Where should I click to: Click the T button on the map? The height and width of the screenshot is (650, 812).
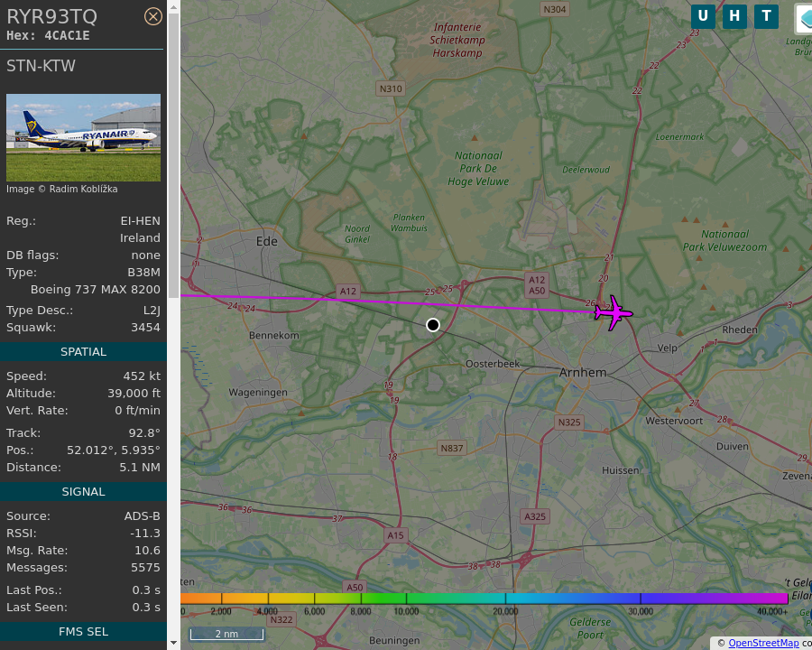[766, 16]
